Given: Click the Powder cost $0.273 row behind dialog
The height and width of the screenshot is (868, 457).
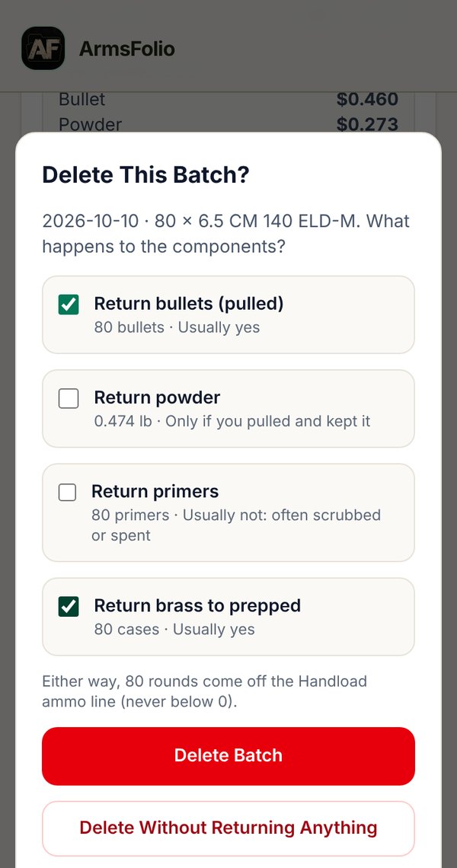Looking at the screenshot, I should [228, 124].
